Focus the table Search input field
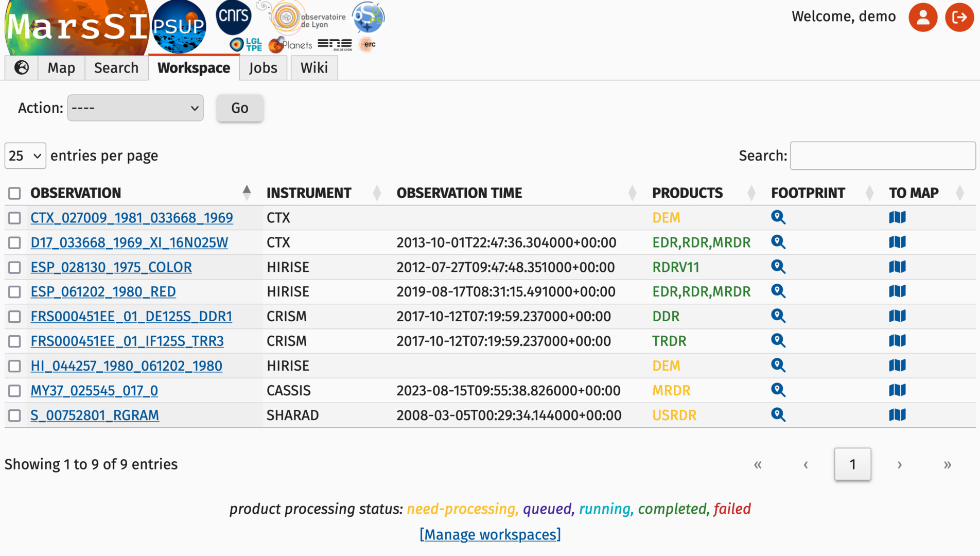Screen dimensions: 980x556 tap(882, 156)
